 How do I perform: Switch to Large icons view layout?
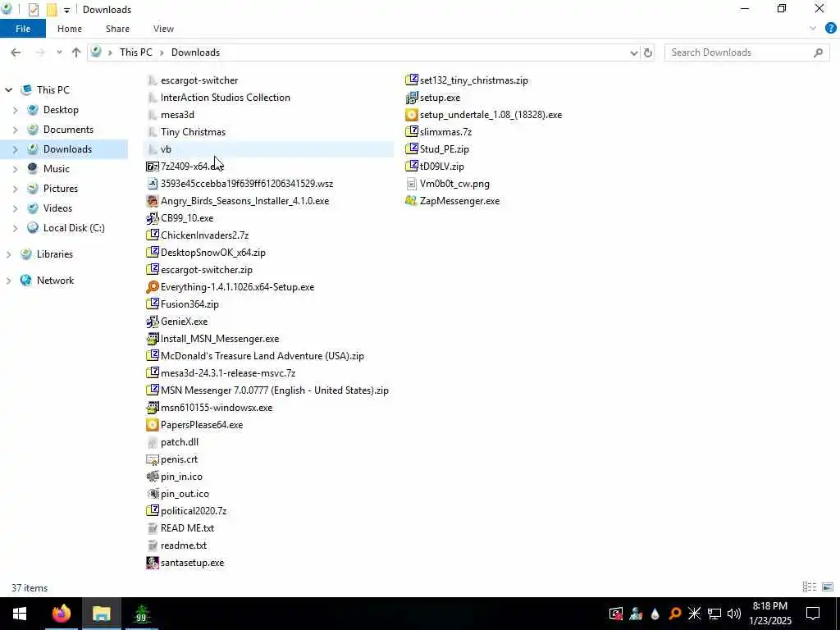(x=828, y=587)
